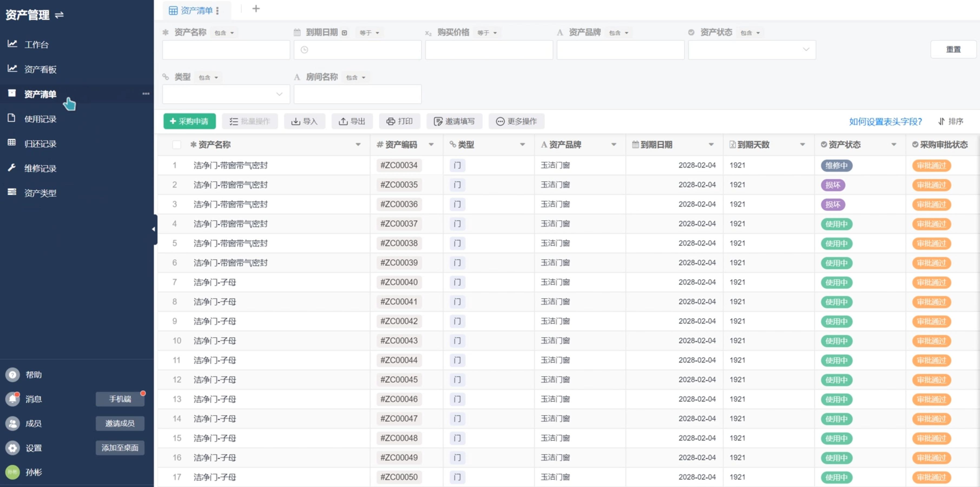Image resolution: width=980 pixels, height=487 pixels.
Task: Click the 设置 gear icon
Action: [x=12, y=448]
